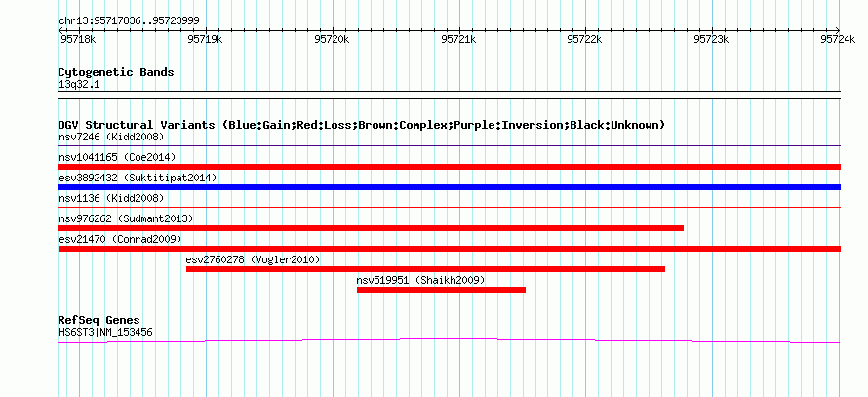868x397 pixels.
Task: Click the esv21470 (Conrad2009) label
Action: [120, 239]
